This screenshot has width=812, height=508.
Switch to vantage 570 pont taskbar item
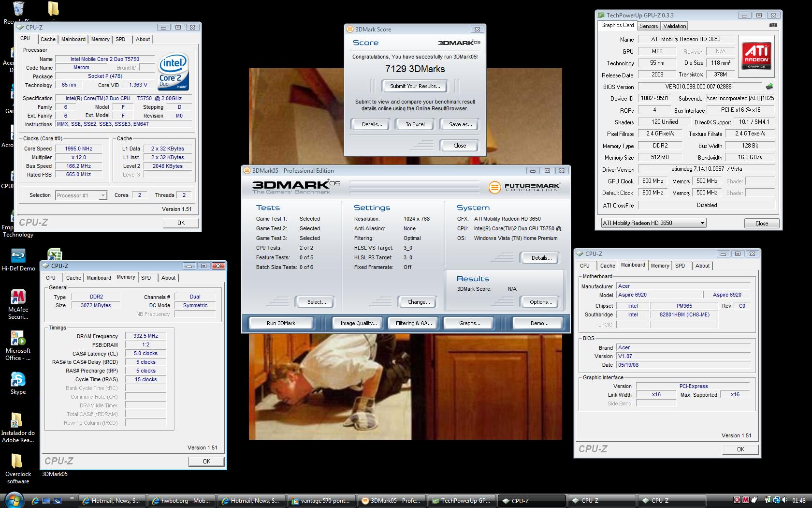point(321,501)
